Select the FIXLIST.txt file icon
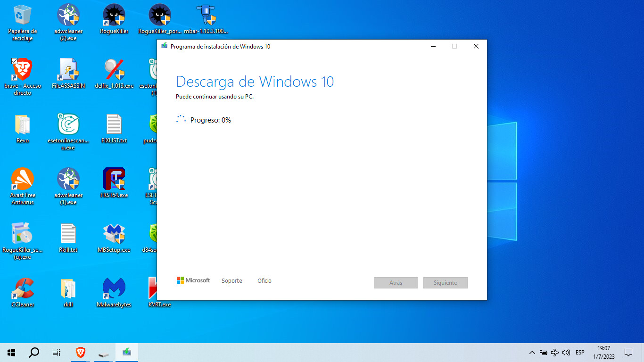 pyautogui.click(x=114, y=129)
